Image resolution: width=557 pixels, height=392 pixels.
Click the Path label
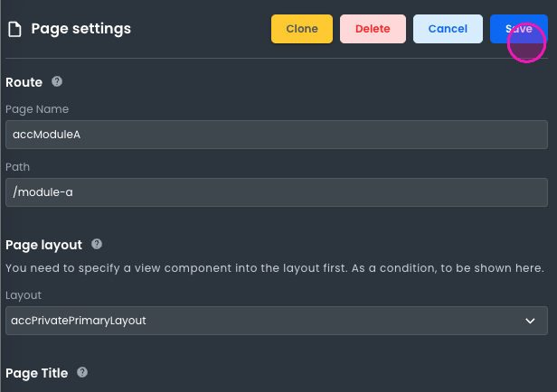18,167
